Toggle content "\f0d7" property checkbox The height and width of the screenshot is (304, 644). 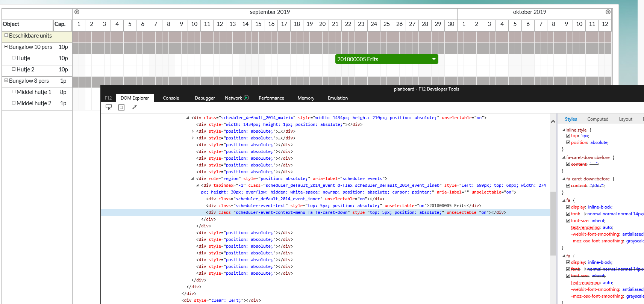(x=568, y=186)
